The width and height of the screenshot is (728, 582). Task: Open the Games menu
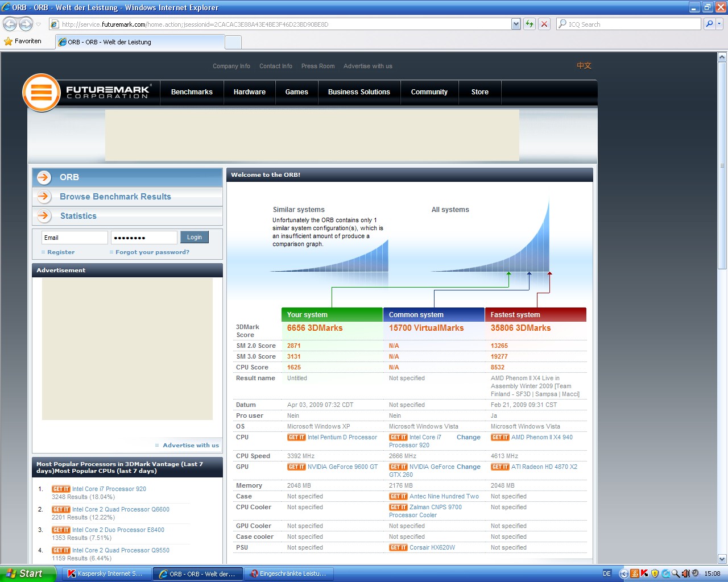(297, 92)
